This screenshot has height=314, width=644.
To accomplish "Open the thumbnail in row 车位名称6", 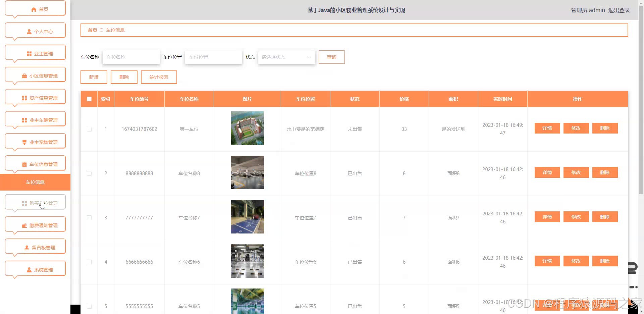I will tap(248, 261).
